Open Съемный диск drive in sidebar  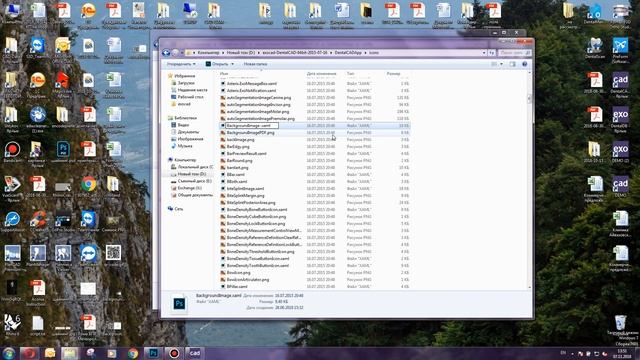coord(194,181)
